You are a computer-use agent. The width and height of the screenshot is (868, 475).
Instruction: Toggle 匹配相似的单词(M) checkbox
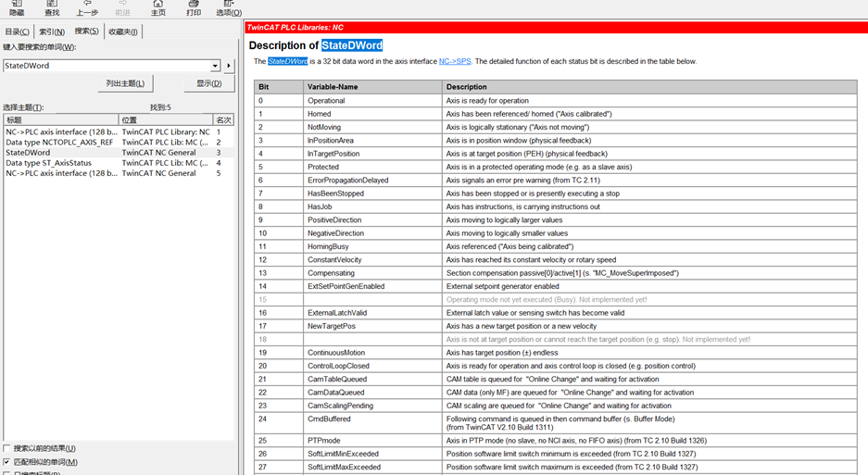tap(6, 462)
